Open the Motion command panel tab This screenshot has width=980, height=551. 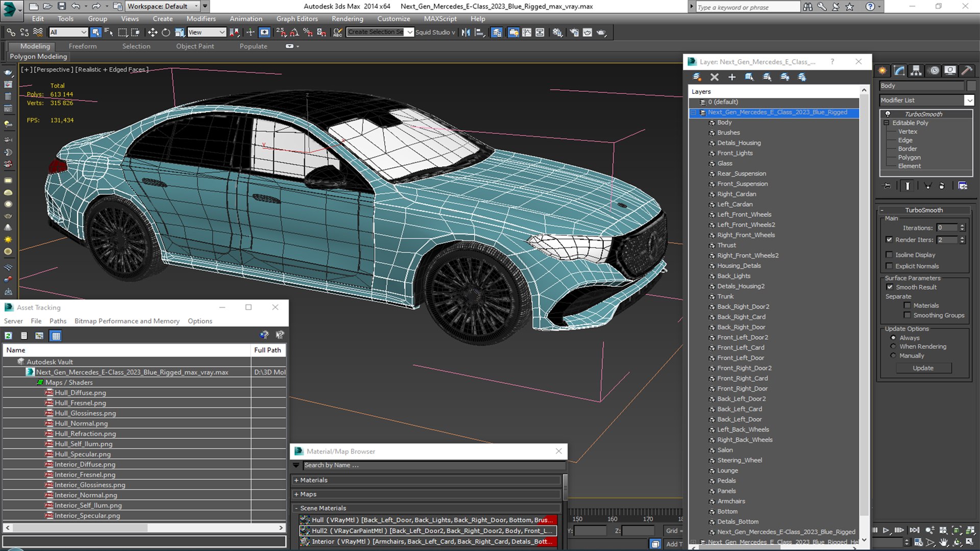coord(934,70)
